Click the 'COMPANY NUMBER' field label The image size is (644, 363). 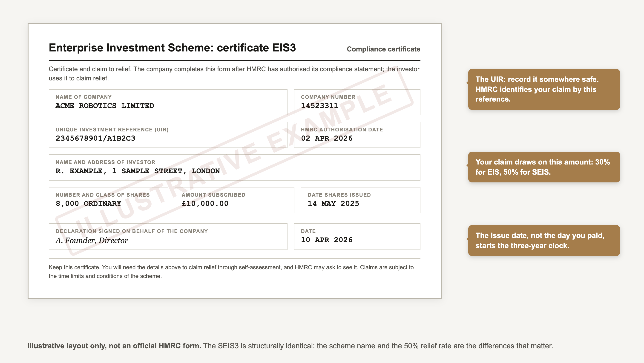coord(328,97)
